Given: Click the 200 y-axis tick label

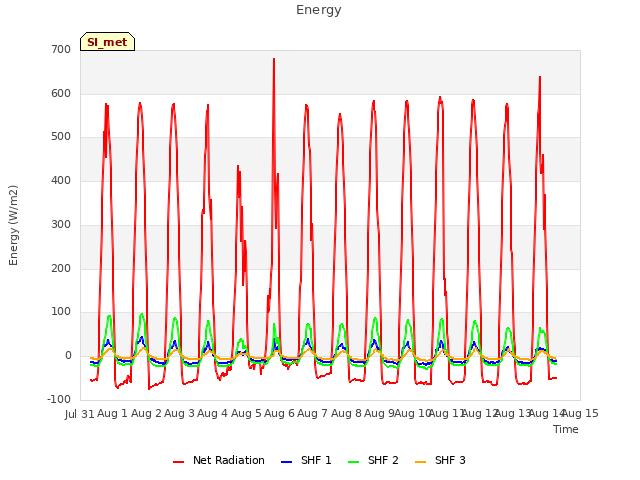Looking at the screenshot, I should [61, 269].
